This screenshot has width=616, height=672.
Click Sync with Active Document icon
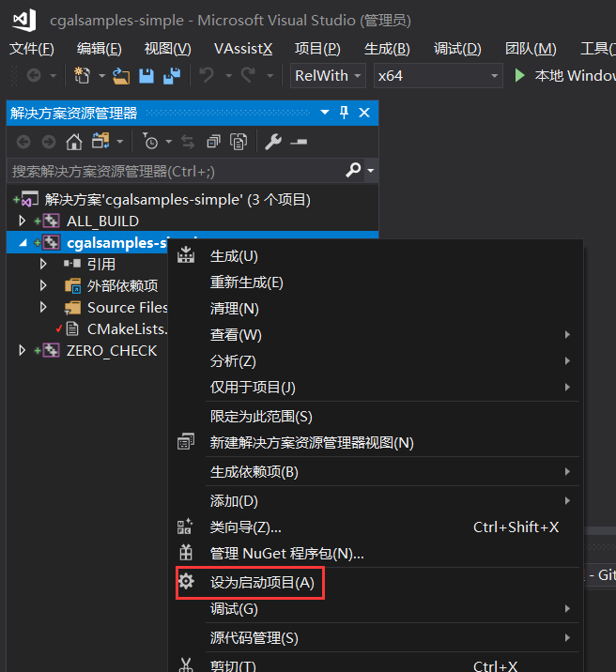click(187, 142)
